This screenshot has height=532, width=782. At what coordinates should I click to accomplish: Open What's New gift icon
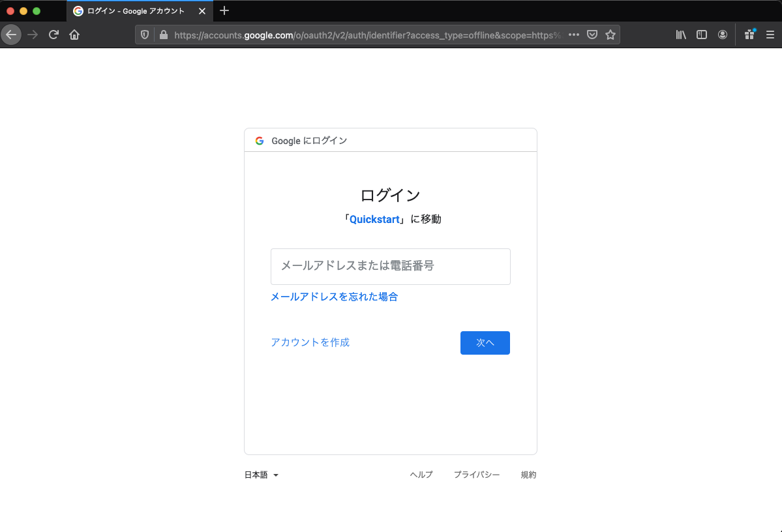pyautogui.click(x=749, y=35)
